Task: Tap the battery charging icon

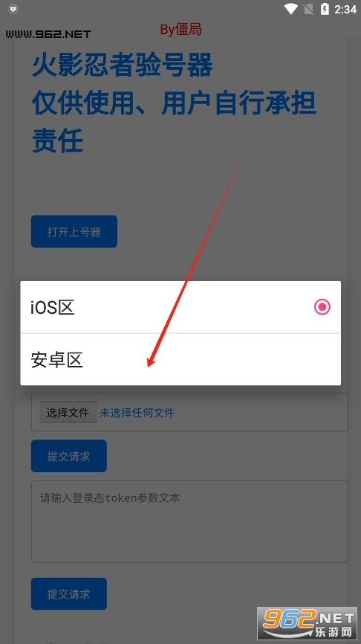Action: (x=325, y=9)
